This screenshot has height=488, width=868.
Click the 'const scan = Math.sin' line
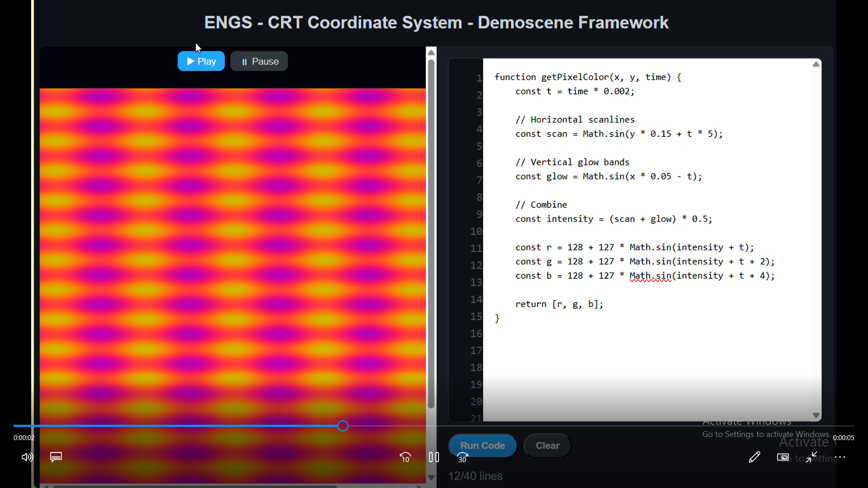[619, 134]
